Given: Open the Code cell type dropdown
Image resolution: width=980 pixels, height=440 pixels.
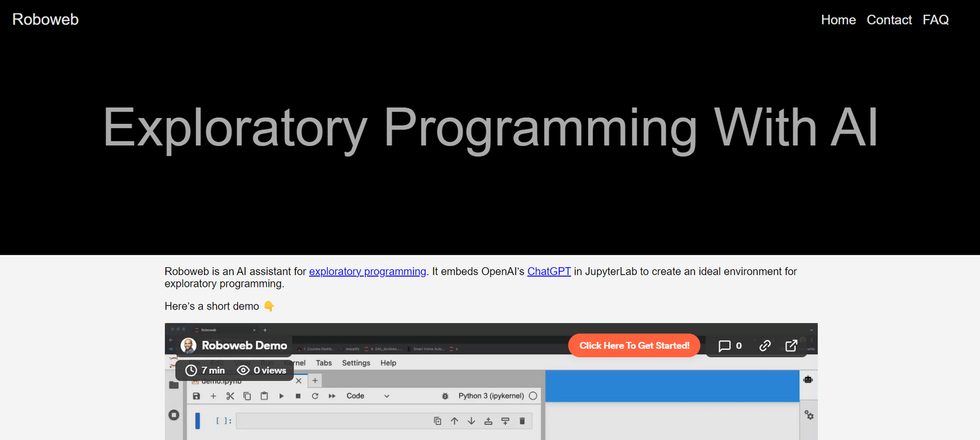Looking at the screenshot, I should (x=367, y=396).
